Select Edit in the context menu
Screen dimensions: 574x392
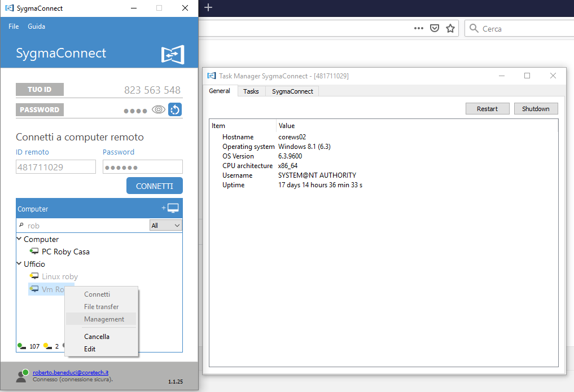click(x=101, y=349)
